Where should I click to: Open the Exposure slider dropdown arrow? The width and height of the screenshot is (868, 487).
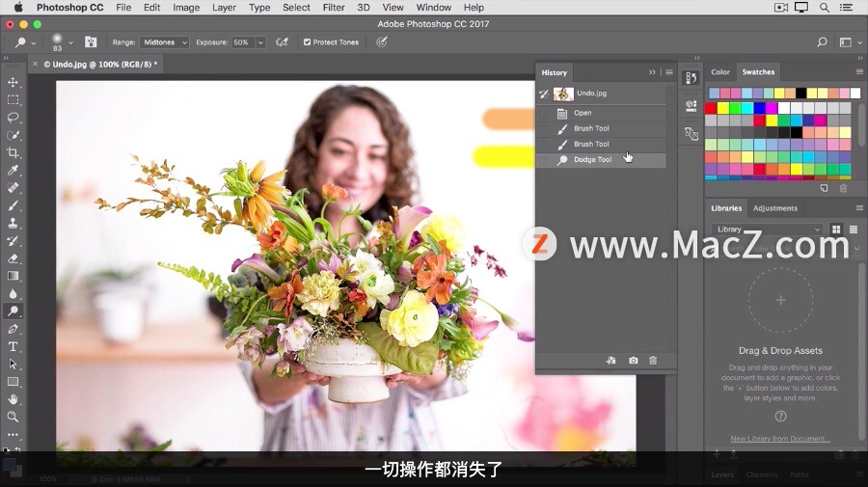[x=260, y=42]
